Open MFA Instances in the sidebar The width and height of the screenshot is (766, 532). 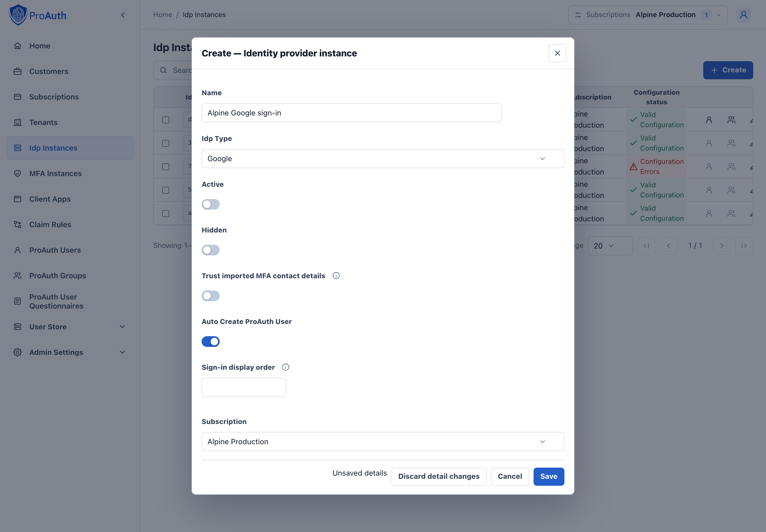(70, 173)
